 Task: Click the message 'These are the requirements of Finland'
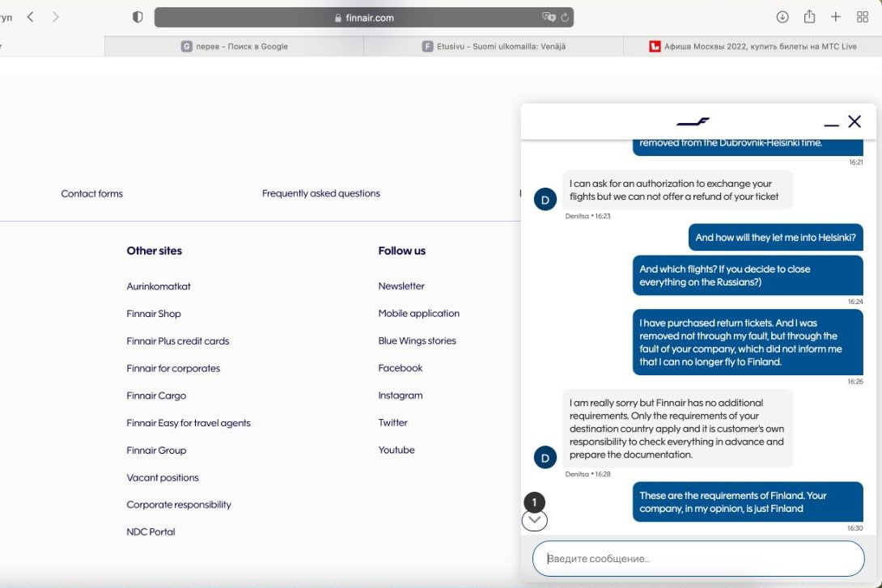pos(748,502)
